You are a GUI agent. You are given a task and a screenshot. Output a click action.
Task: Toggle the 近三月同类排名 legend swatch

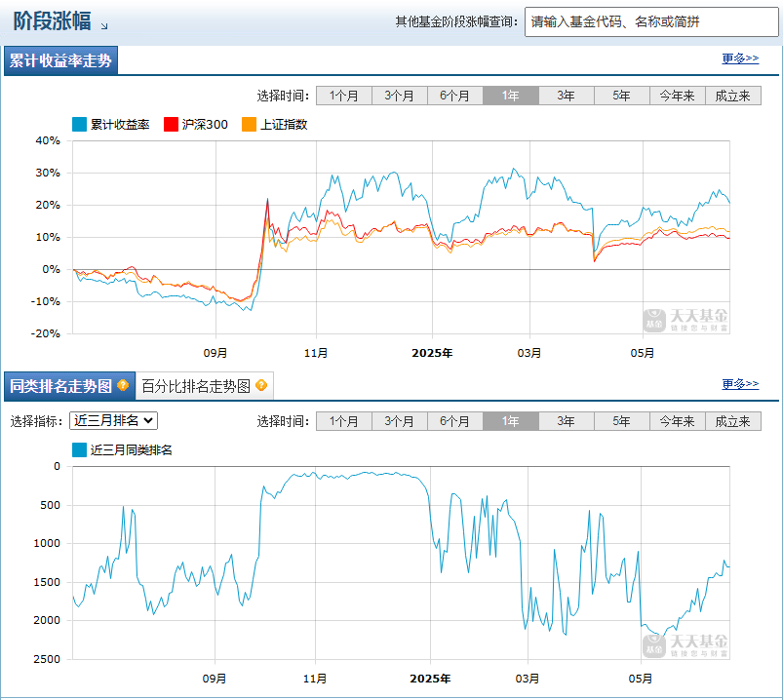[79, 449]
